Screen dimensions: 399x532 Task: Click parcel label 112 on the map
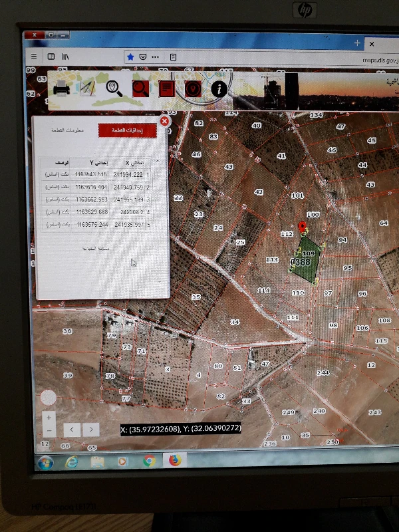pos(287,234)
